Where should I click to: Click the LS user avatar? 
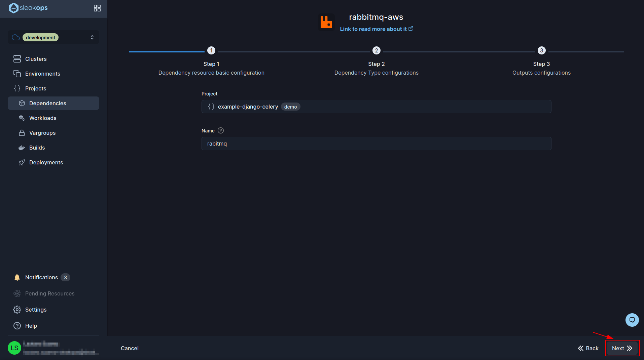click(x=14, y=348)
